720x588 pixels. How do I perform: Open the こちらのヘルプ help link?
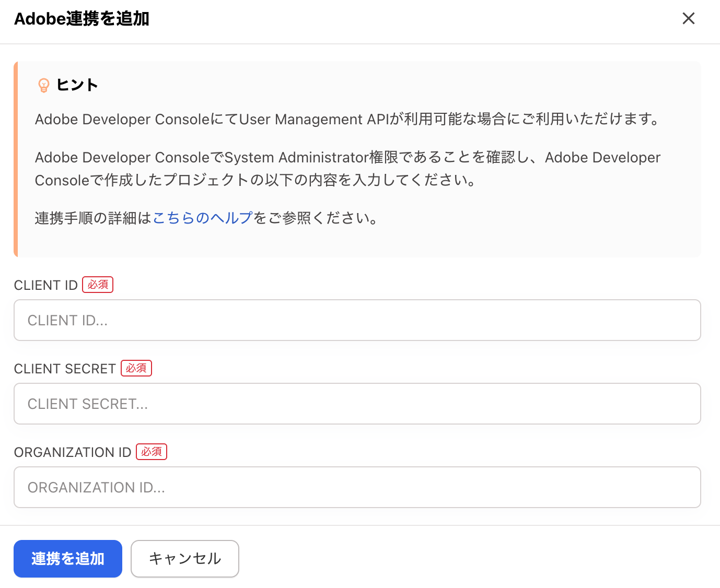point(202,218)
